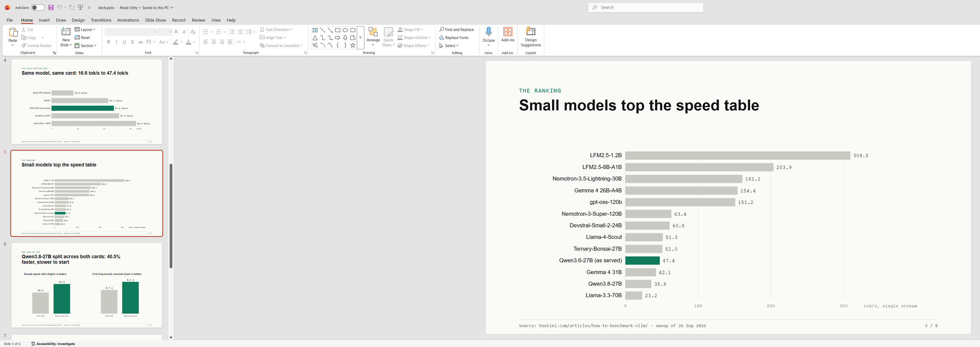Toggle Justify paragraph alignment
Image resolution: width=980 pixels, height=347 pixels.
point(230,42)
